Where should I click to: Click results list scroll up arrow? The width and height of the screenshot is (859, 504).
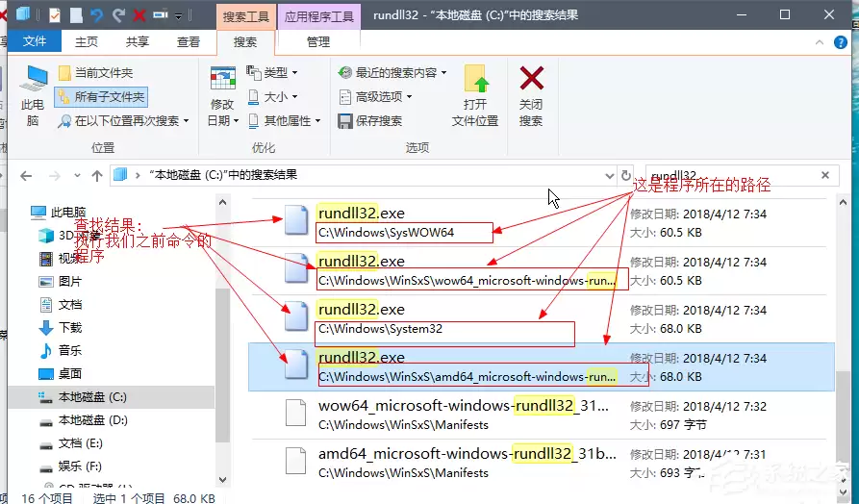843,203
